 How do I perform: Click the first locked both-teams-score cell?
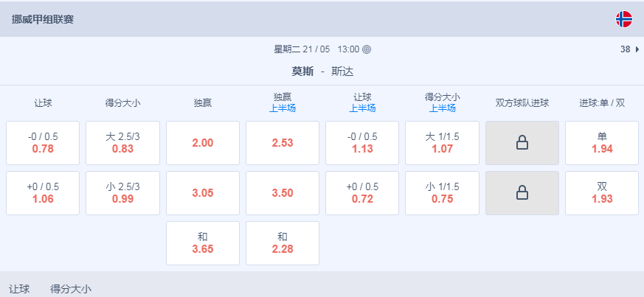(522, 143)
